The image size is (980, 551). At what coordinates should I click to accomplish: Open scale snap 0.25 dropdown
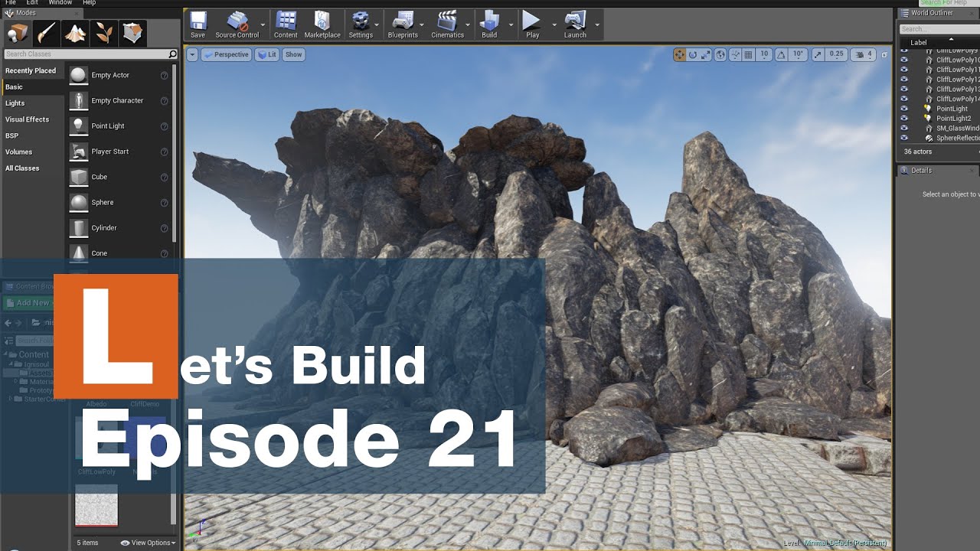coord(836,54)
